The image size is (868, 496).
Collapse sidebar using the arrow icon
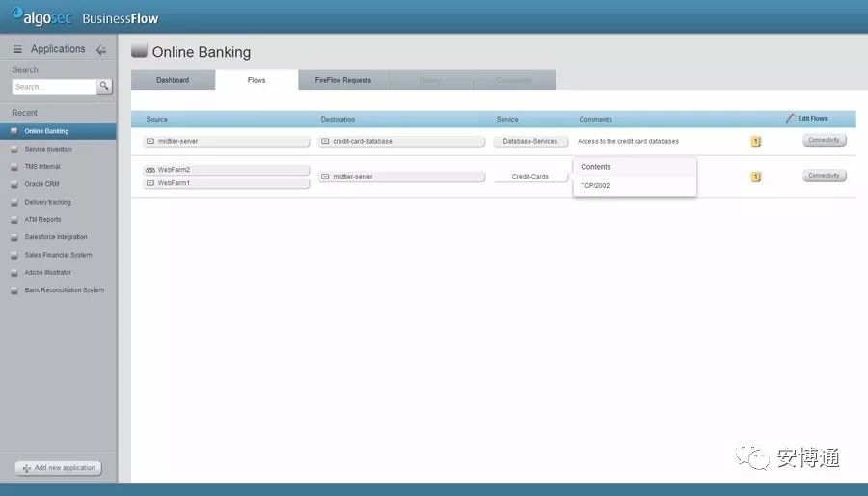click(101, 50)
